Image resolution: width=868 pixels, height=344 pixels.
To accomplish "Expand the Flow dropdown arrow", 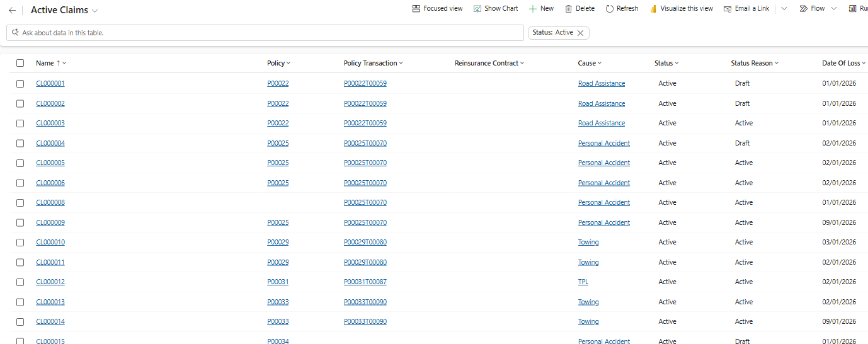I will click(834, 8).
